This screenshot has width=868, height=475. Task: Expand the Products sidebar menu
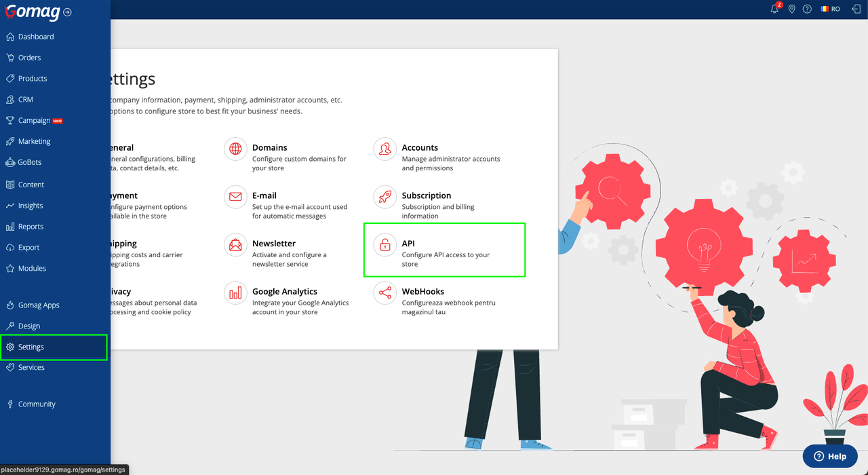(x=33, y=79)
